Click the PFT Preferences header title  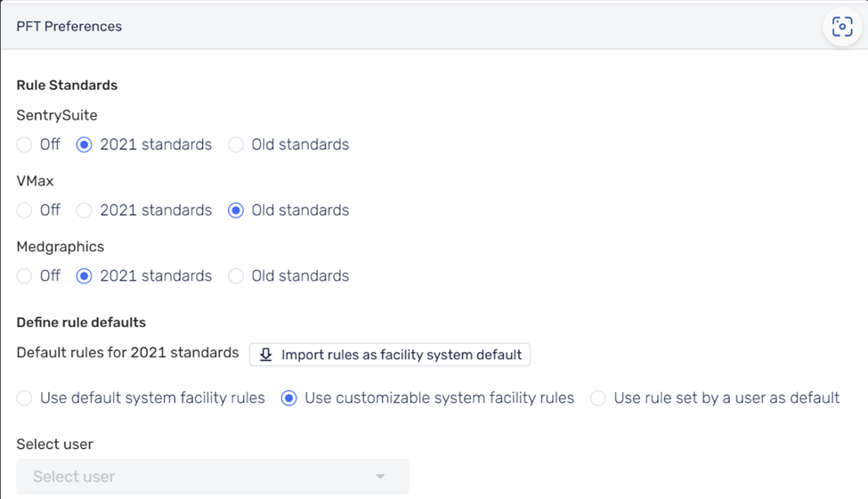click(69, 27)
